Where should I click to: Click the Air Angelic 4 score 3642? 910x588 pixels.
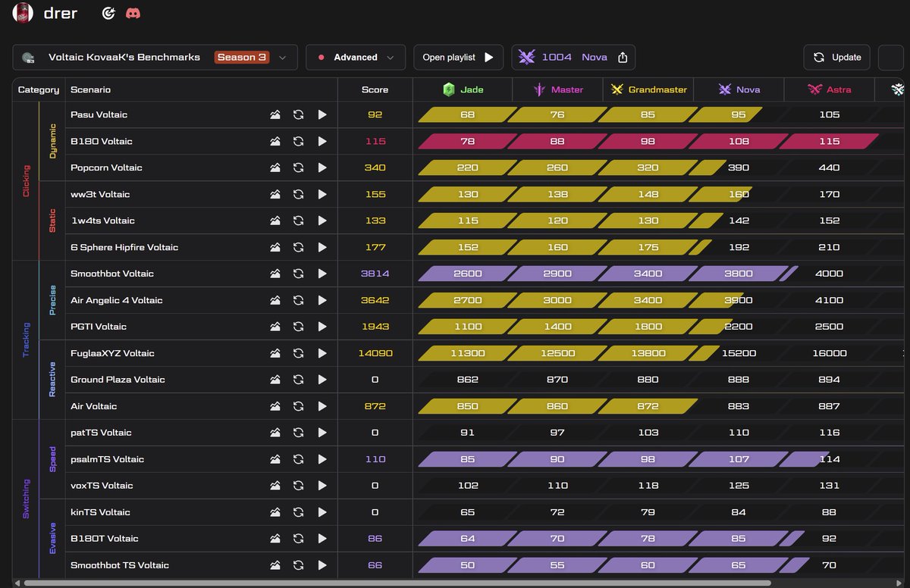click(x=375, y=300)
